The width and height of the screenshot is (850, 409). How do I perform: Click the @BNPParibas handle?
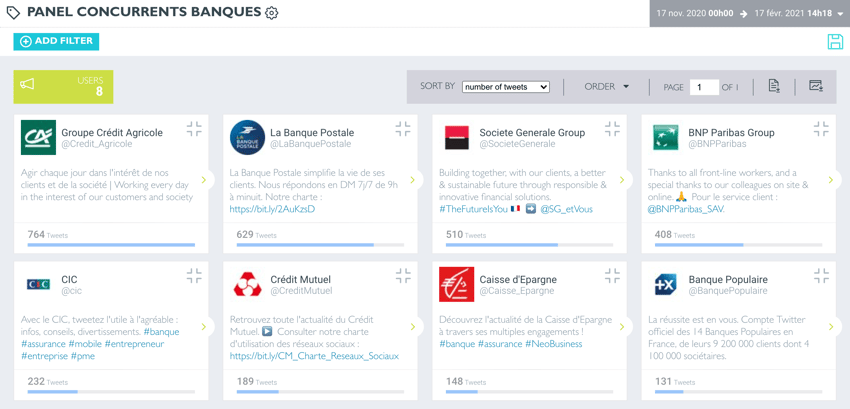(717, 144)
